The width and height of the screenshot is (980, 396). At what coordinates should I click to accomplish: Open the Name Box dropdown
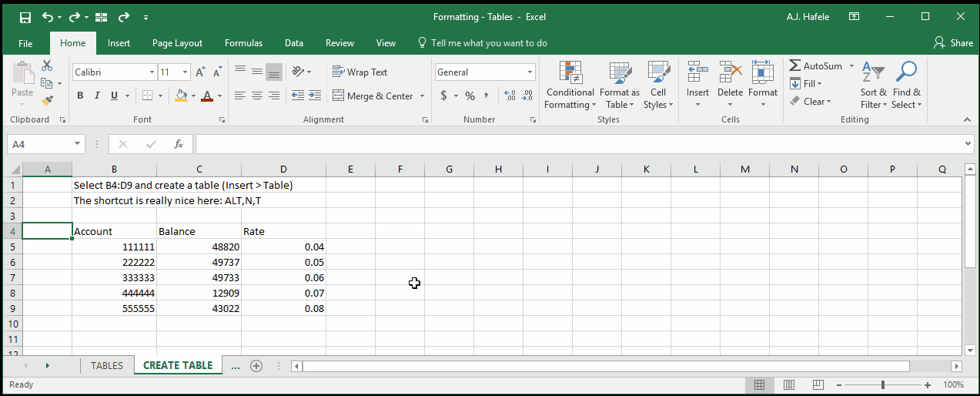pyautogui.click(x=78, y=144)
